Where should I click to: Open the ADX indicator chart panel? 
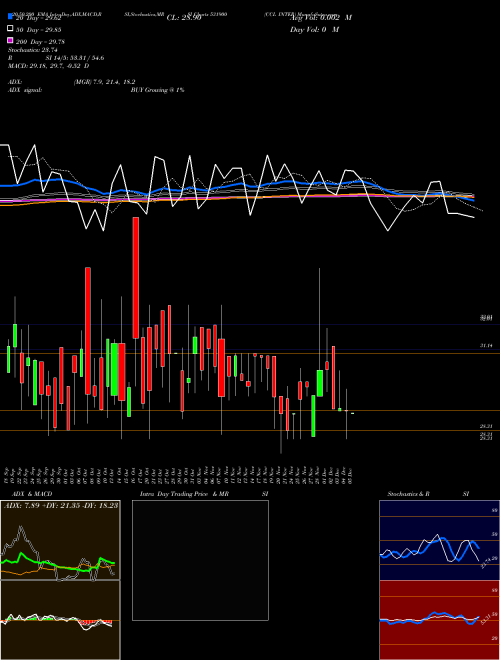(x=60, y=540)
